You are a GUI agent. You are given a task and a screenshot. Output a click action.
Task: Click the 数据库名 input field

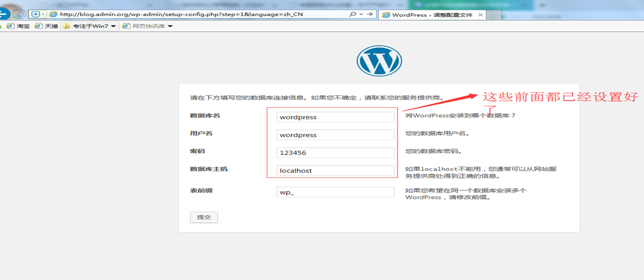[335, 117]
